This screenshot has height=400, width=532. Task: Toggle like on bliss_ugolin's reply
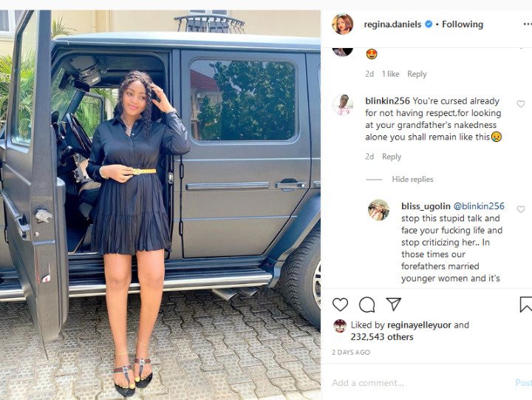coord(521,209)
